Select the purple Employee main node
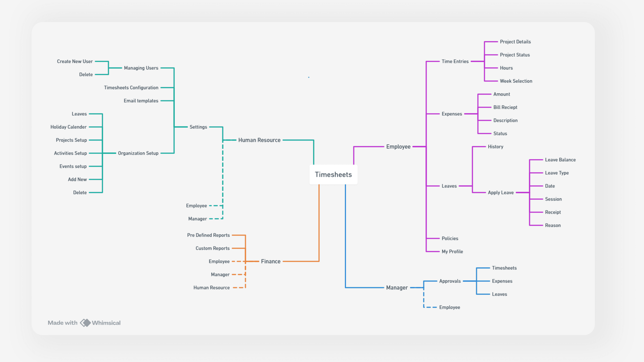Screen dimensions: 644x362 pyautogui.click(x=398, y=147)
